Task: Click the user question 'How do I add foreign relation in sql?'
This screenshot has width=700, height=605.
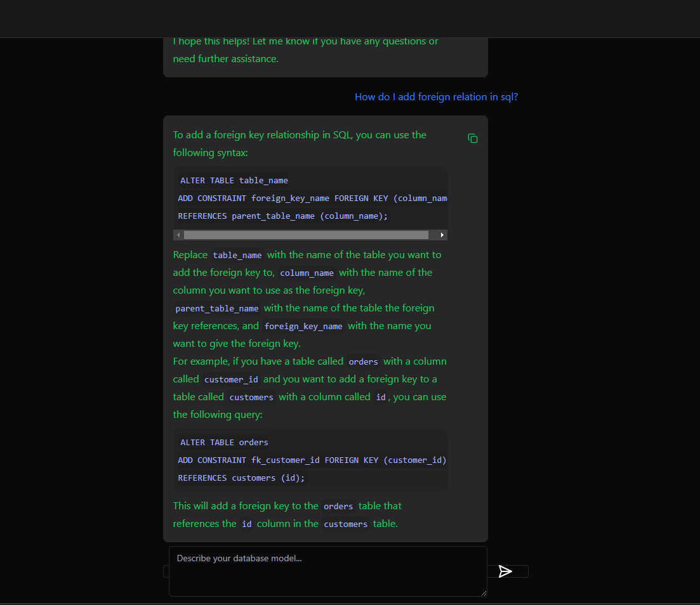Action: [436, 97]
